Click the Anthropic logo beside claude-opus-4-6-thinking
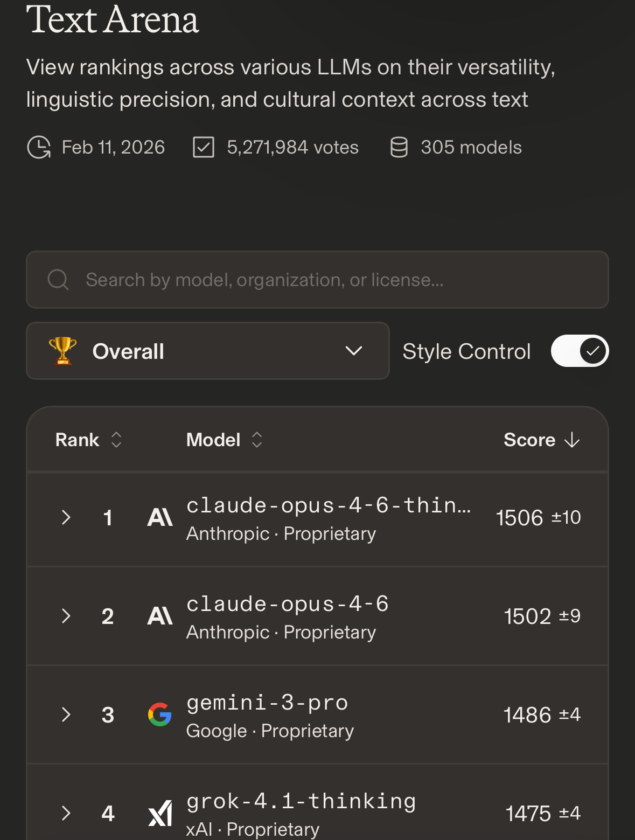The width and height of the screenshot is (635, 840). point(160,518)
